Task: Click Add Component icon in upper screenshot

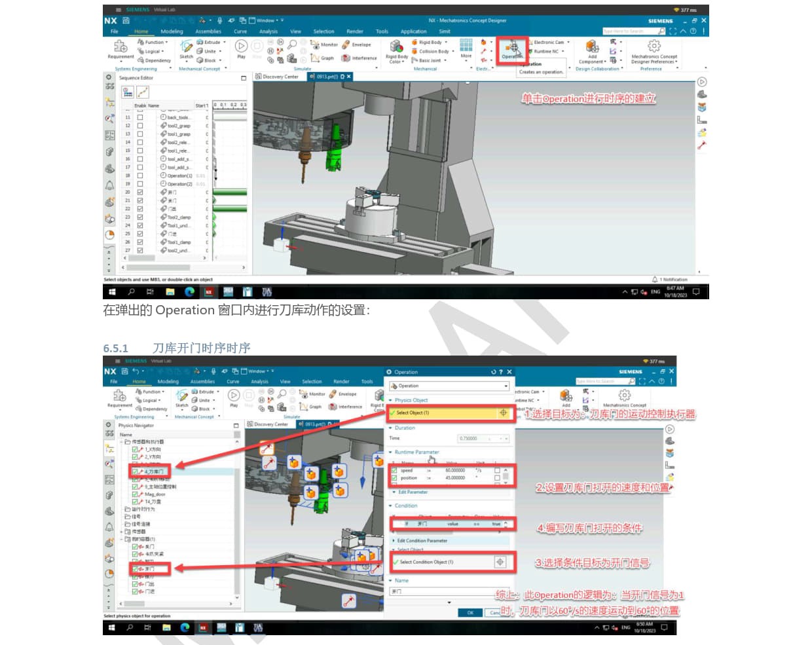Action: point(592,46)
